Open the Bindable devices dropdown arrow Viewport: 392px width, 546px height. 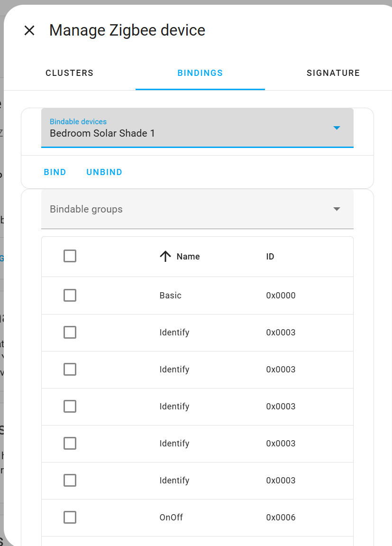[x=337, y=128]
